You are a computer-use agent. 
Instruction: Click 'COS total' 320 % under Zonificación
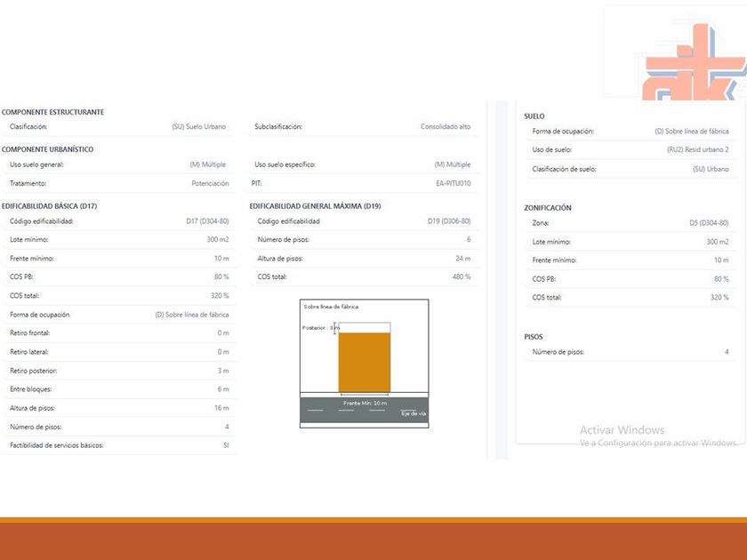(x=719, y=297)
